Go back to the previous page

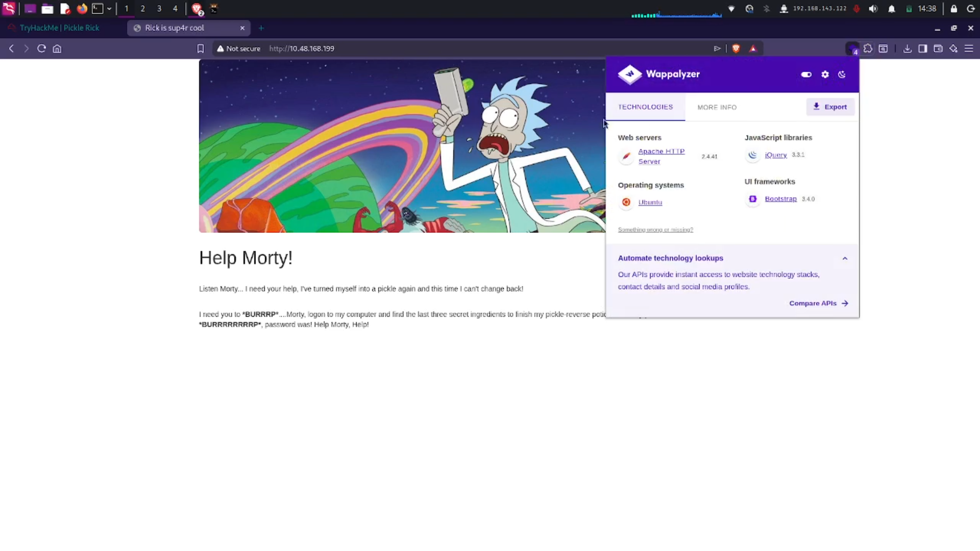[x=11, y=48]
